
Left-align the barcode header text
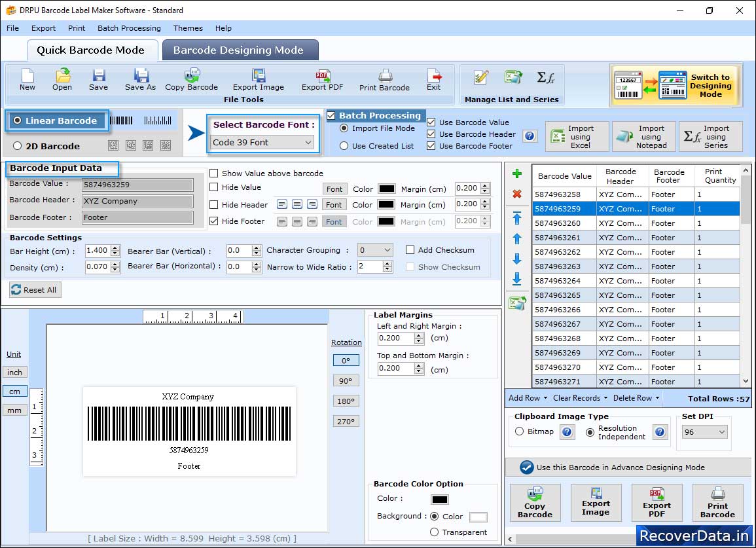[282, 204]
